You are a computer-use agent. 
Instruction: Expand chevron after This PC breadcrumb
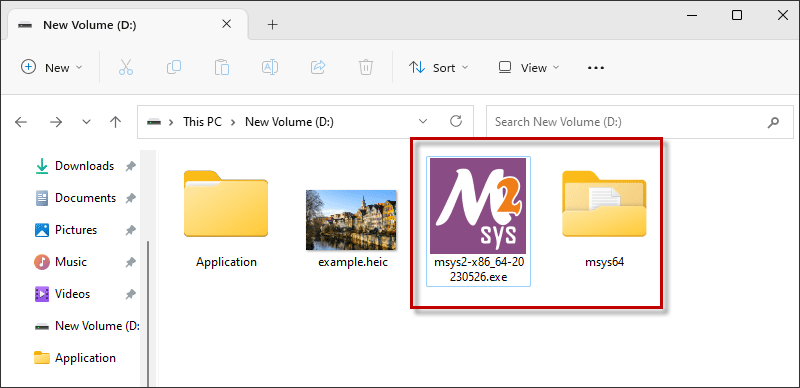pos(234,122)
